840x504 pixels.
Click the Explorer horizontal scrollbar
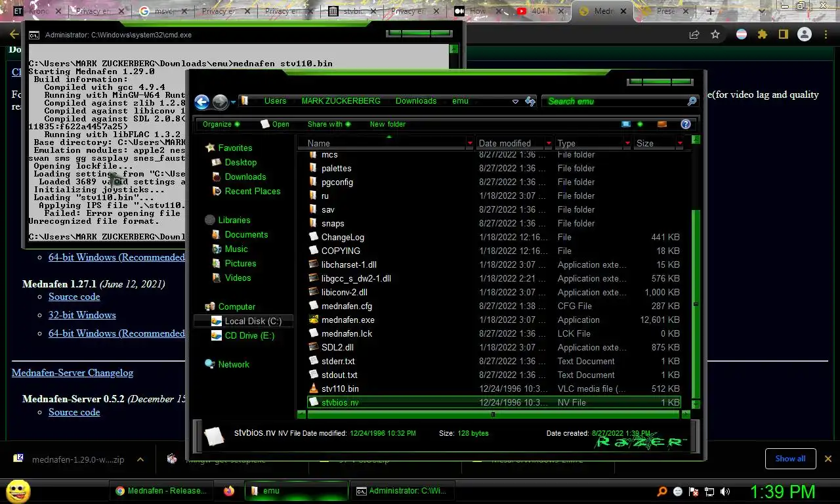click(x=493, y=414)
